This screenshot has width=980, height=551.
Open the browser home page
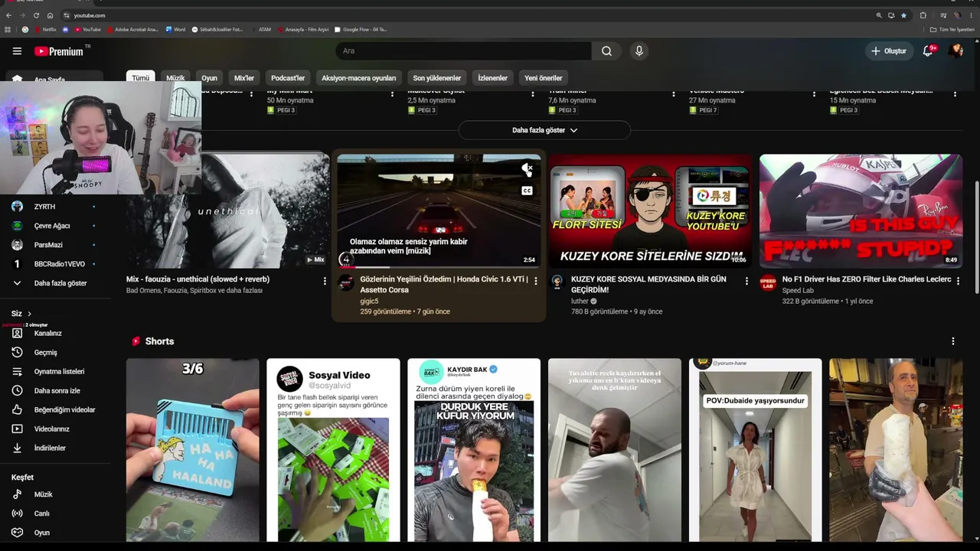pos(50,15)
